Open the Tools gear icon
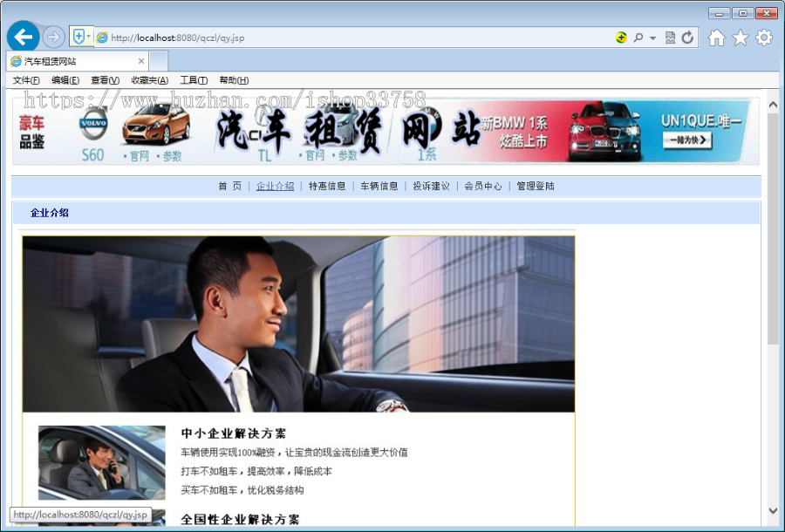The image size is (785, 532). point(763,38)
